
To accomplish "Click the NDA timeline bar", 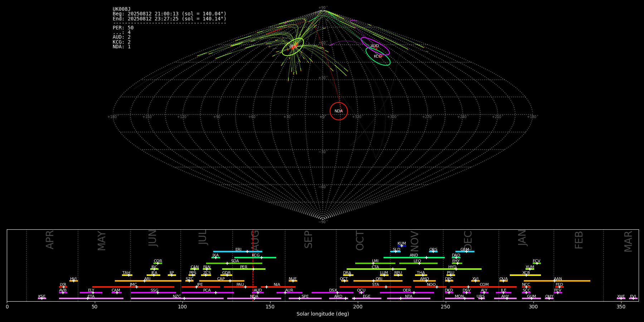I will (254, 298).
